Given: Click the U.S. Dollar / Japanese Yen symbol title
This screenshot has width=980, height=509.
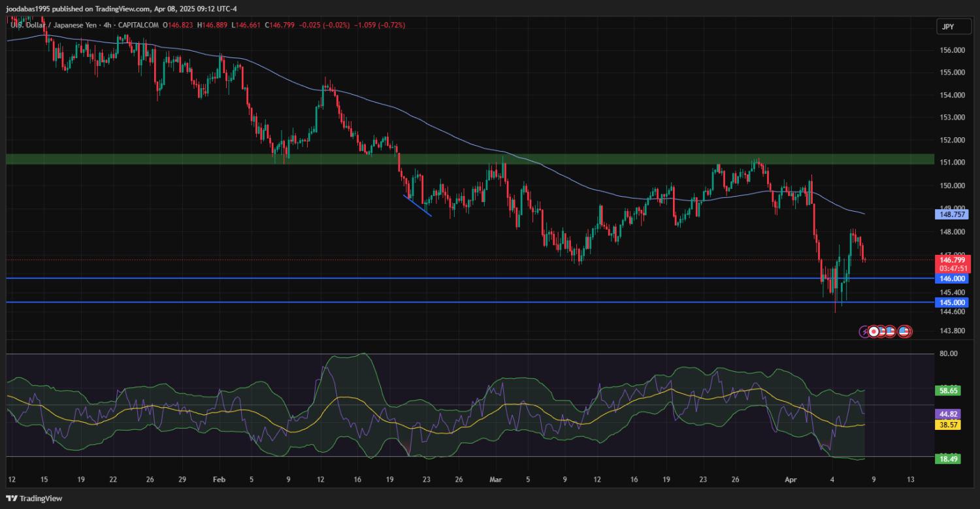Looking at the screenshot, I should point(54,25).
